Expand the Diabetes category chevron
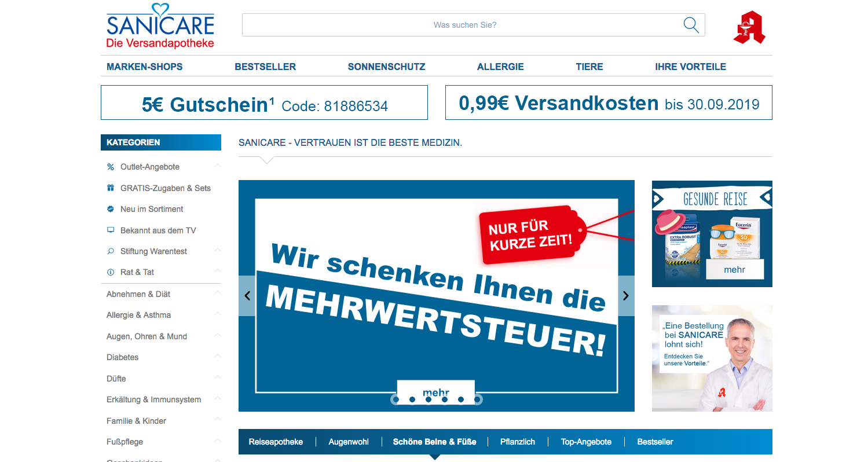Image resolution: width=868 pixels, height=462 pixels. pos(218,357)
